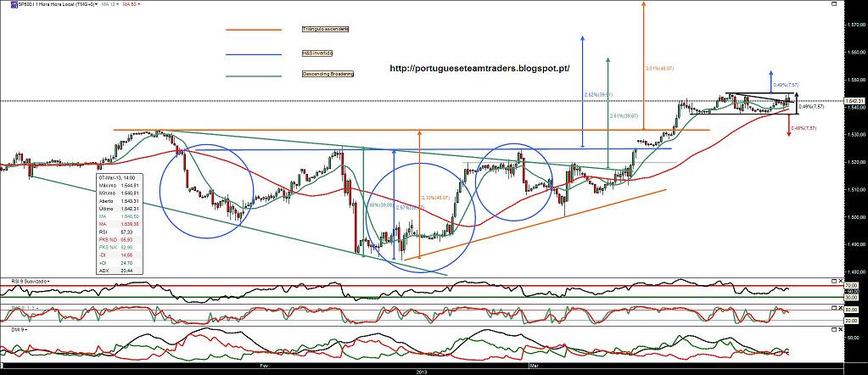868x375 pixels.
Task: Open the MA 60 indicator dropdown
Action: click(x=137, y=4)
